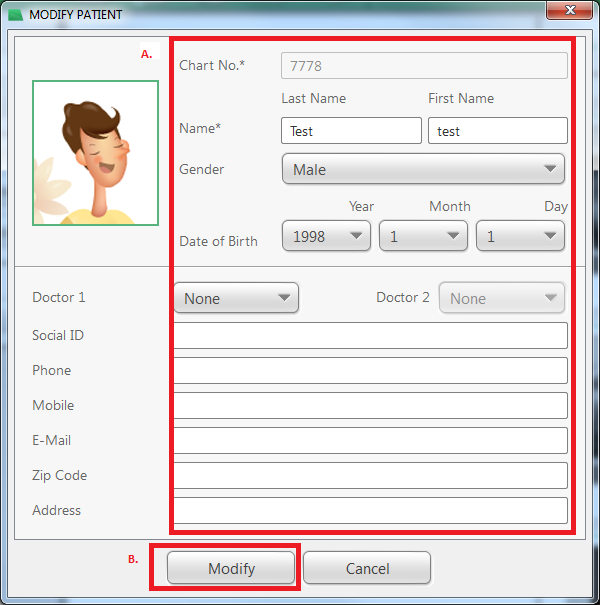
Task: Click the Last Name field
Action: tap(351, 131)
